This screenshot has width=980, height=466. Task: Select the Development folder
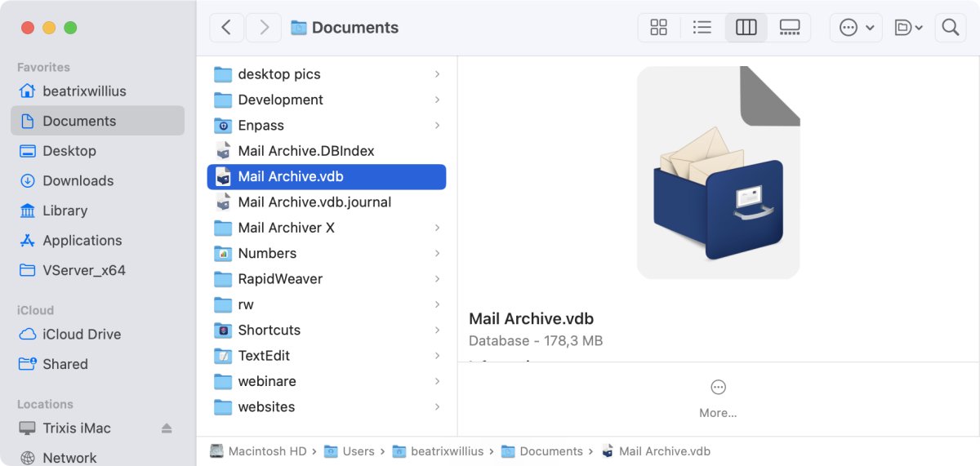coord(327,100)
